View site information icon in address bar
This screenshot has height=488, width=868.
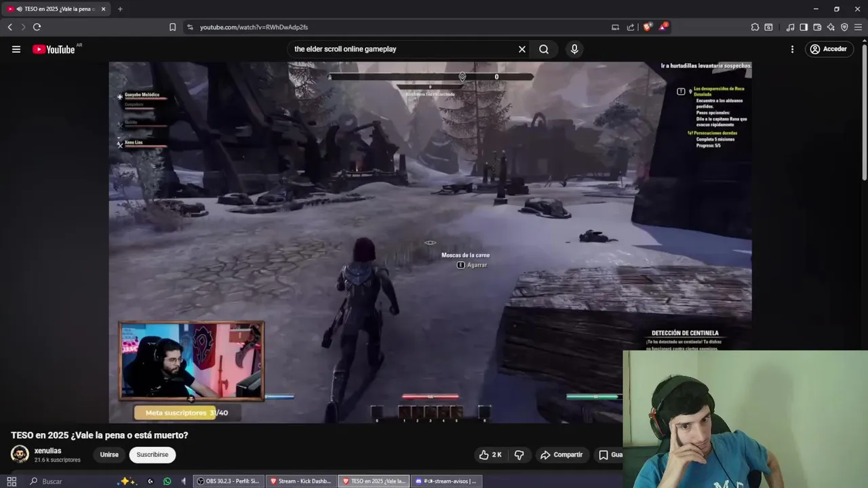coord(190,27)
